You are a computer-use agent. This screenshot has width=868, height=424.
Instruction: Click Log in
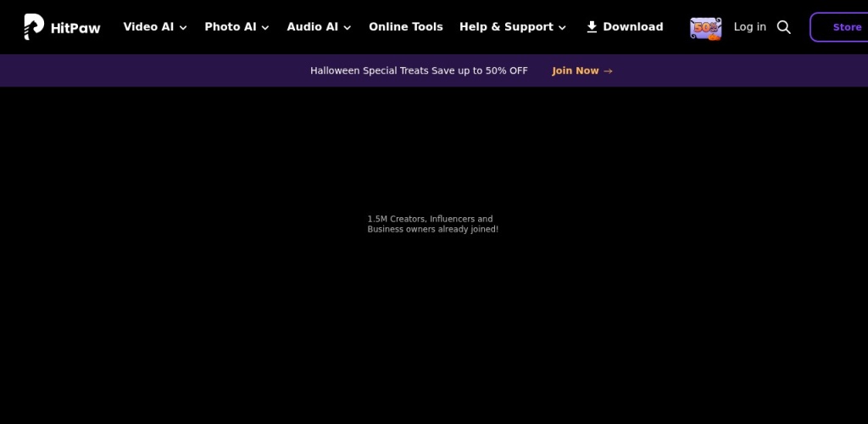pos(749,27)
